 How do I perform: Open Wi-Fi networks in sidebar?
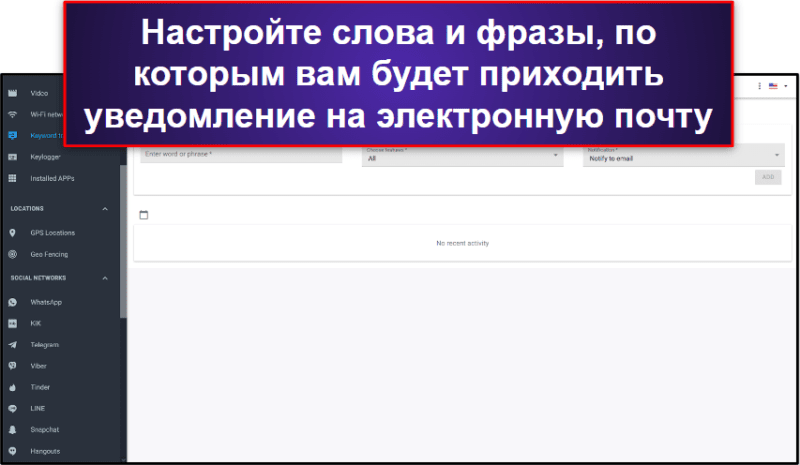46,114
